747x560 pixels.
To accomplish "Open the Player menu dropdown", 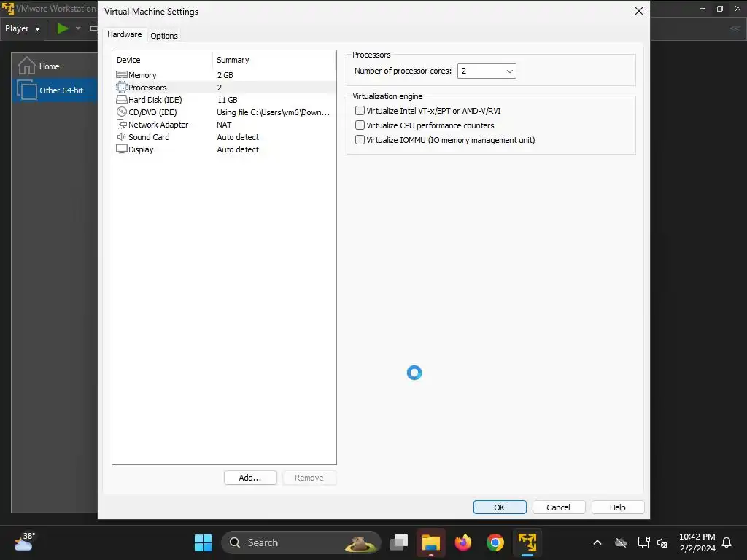I will click(x=23, y=28).
